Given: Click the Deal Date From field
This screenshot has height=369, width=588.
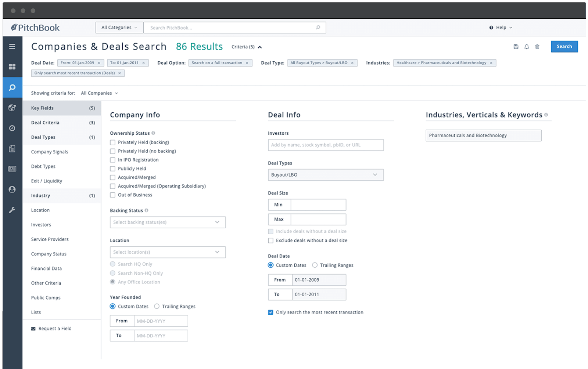Looking at the screenshot, I should [319, 280].
